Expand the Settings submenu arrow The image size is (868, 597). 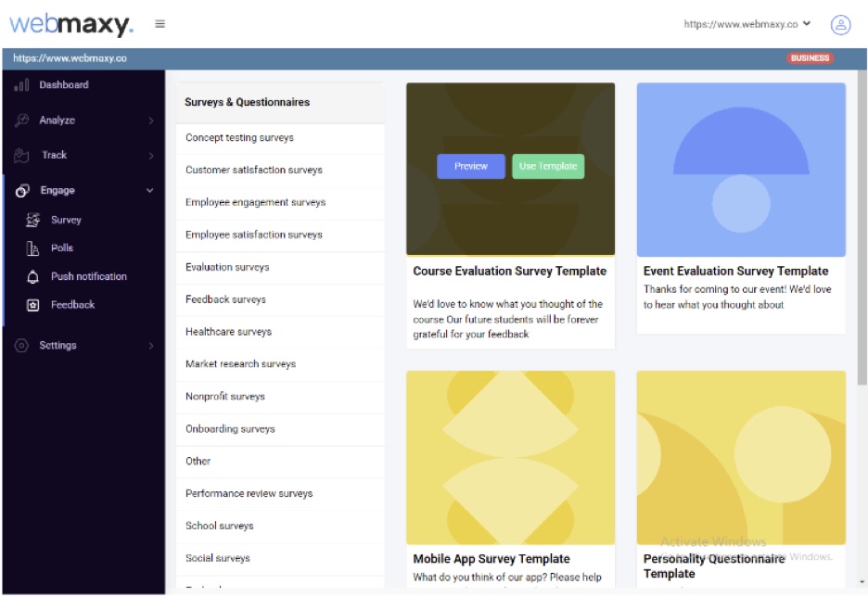pos(150,346)
